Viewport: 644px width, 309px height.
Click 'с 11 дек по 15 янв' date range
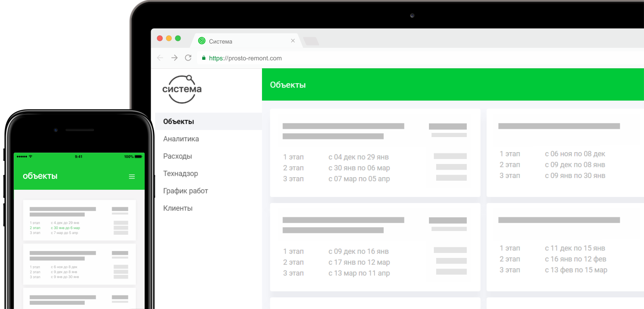[575, 248]
